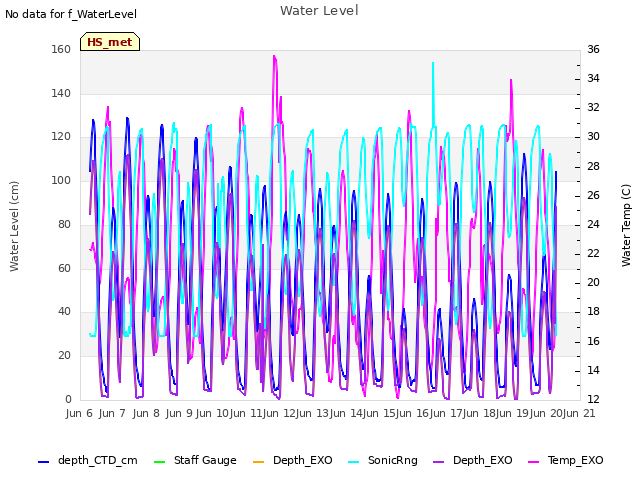
Task: Select the depth_CTD_cm legend label
Action: coord(98,460)
